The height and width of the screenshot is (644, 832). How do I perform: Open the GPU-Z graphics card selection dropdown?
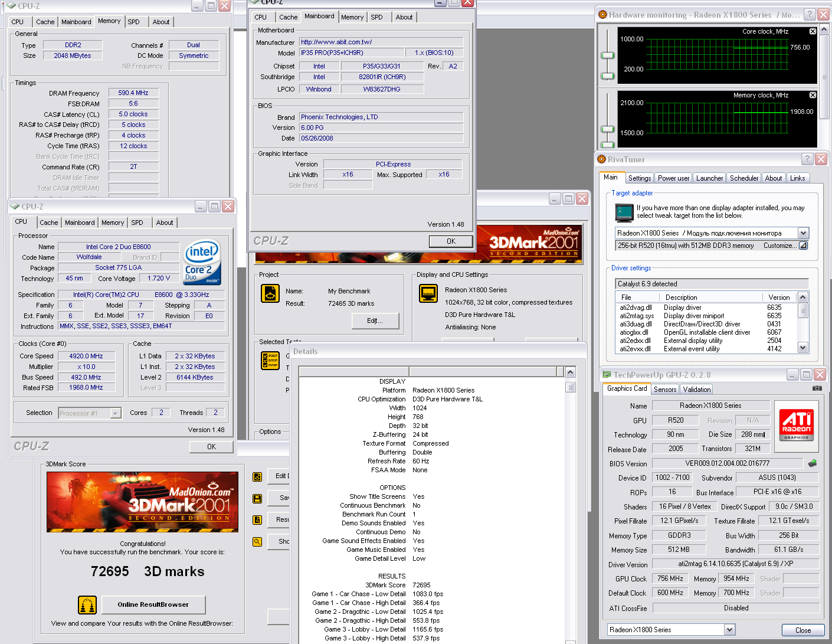tap(729, 630)
